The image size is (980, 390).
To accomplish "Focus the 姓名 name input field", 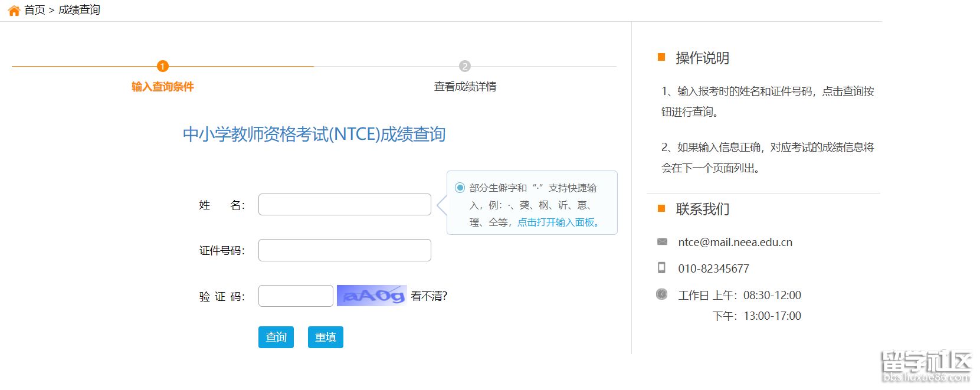I will [x=345, y=205].
